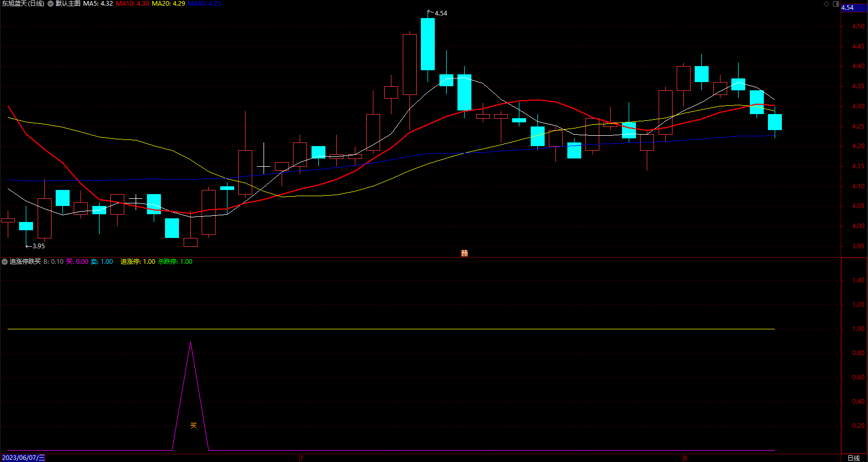The width and height of the screenshot is (868, 462).
Task: Click the B: 0.10 value label
Action: pos(54,262)
